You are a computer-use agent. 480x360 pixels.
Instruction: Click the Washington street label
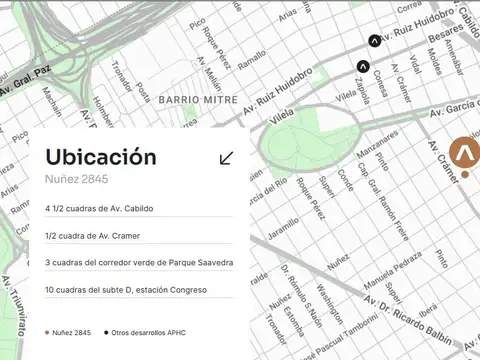tap(329, 304)
